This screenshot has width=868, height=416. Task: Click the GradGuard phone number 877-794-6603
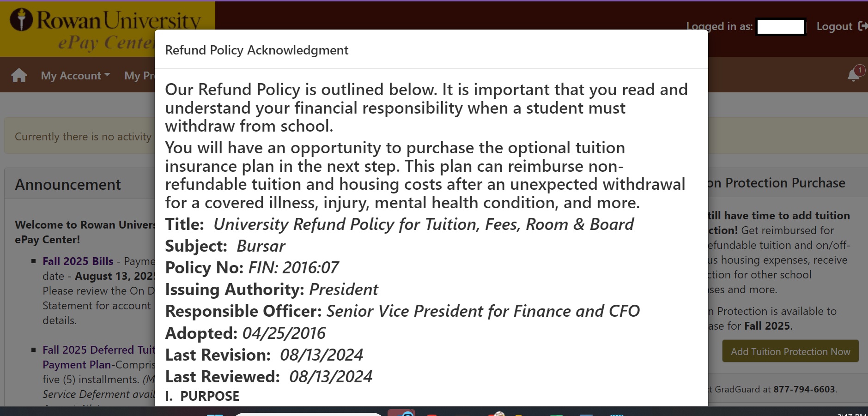tap(803, 389)
